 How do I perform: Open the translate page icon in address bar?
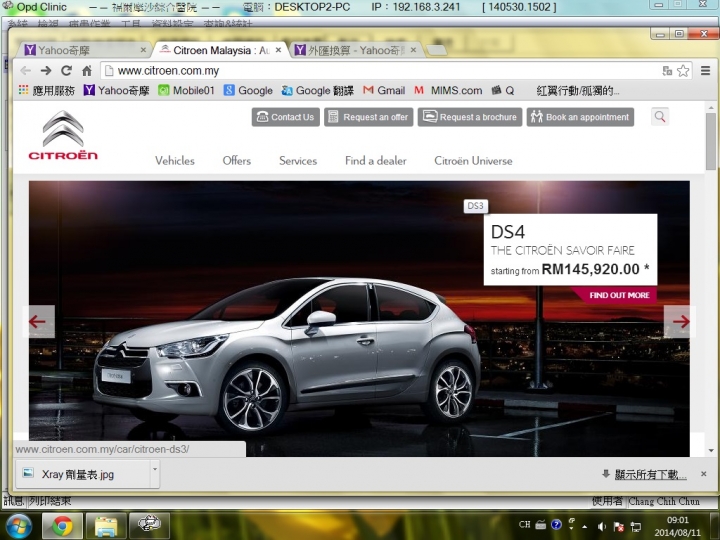pyautogui.click(x=667, y=71)
